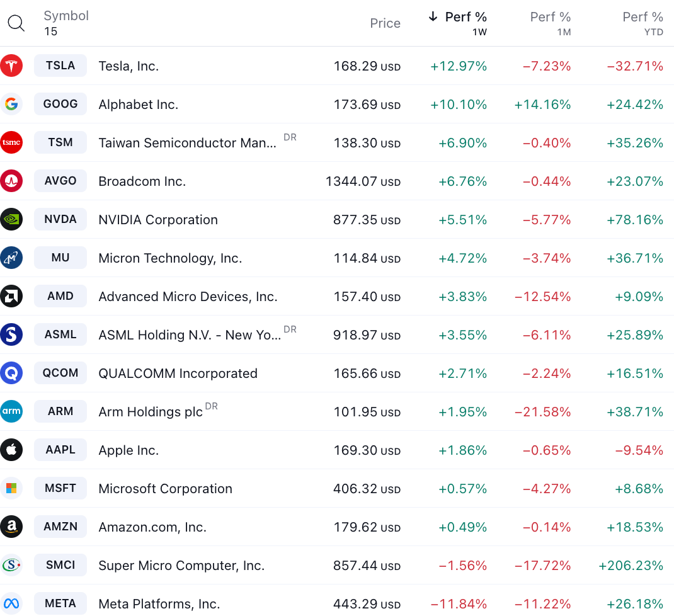Image resolution: width=674 pixels, height=616 pixels.
Task: Click the AMD arrow logo icon
Action: click(12, 296)
